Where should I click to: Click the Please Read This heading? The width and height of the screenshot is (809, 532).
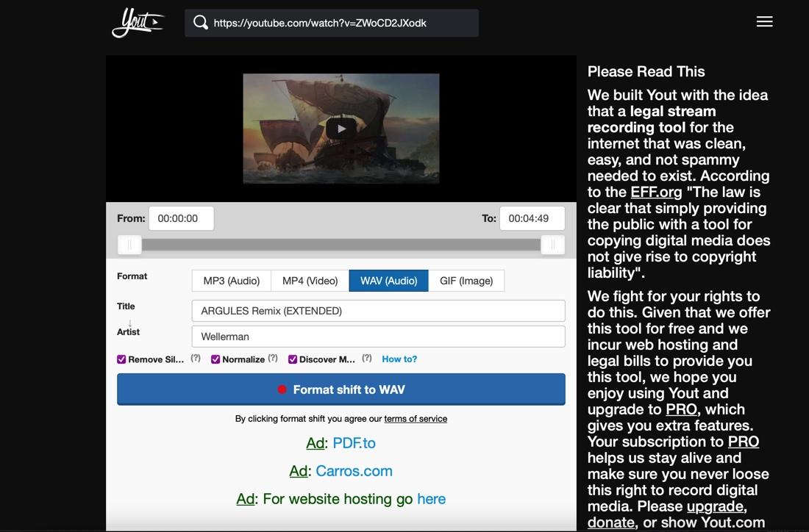(646, 71)
